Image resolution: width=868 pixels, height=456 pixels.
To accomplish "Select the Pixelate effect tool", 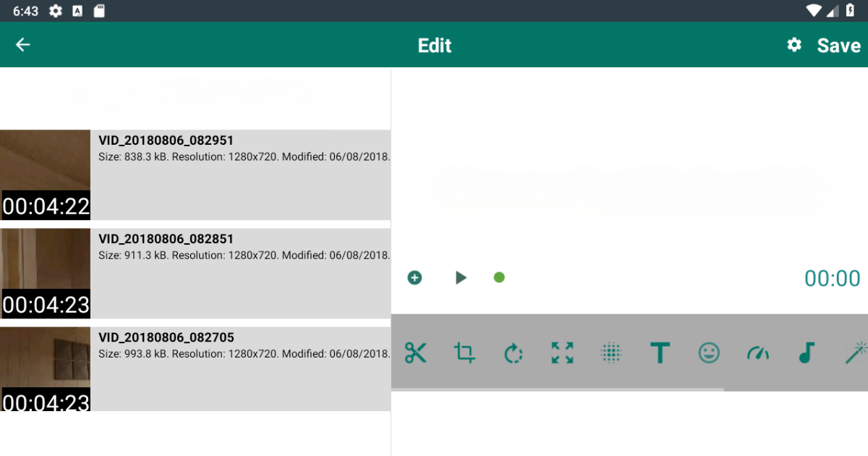I will (x=611, y=353).
